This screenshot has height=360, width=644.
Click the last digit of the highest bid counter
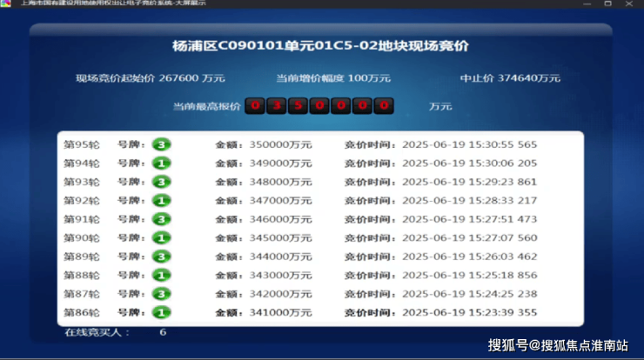click(384, 106)
